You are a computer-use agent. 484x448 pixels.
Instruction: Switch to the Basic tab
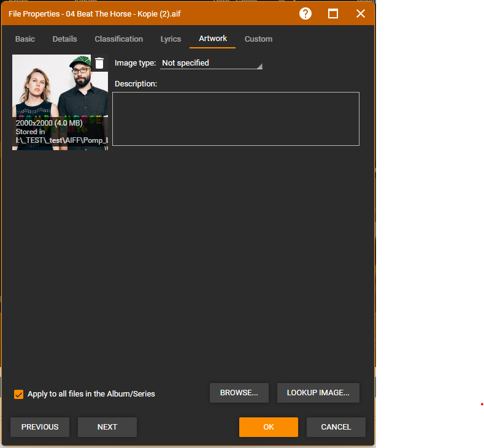click(x=25, y=39)
